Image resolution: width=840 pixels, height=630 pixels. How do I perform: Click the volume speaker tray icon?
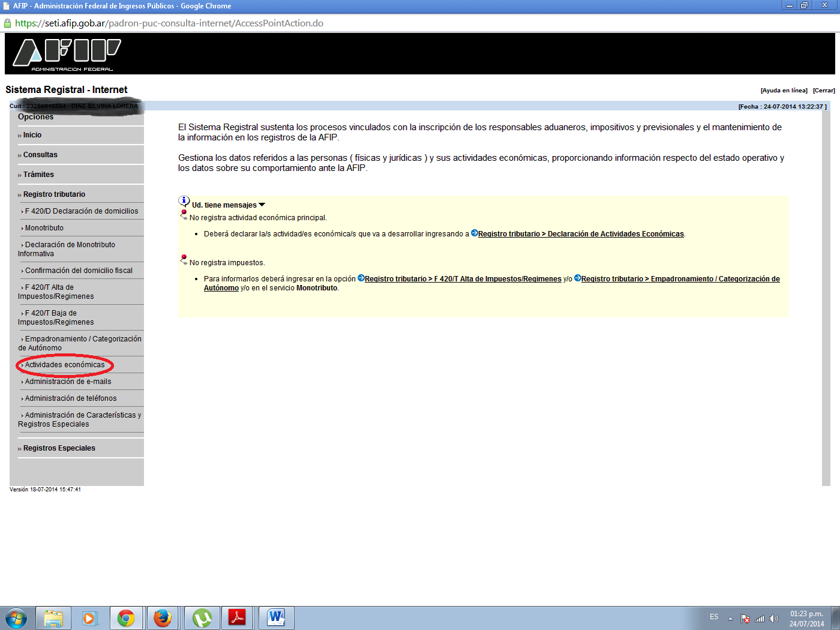click(x=774, y=619)
